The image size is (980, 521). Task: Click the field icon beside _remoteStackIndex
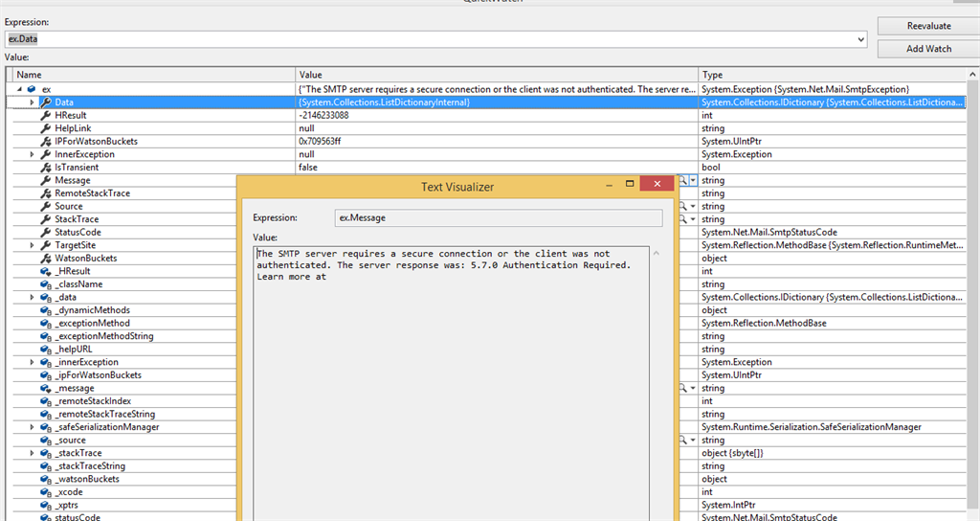pos(46,401)
